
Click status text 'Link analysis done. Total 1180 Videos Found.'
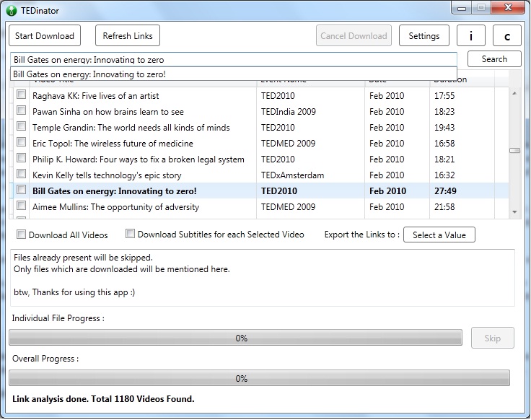click(x=103, y=399)
